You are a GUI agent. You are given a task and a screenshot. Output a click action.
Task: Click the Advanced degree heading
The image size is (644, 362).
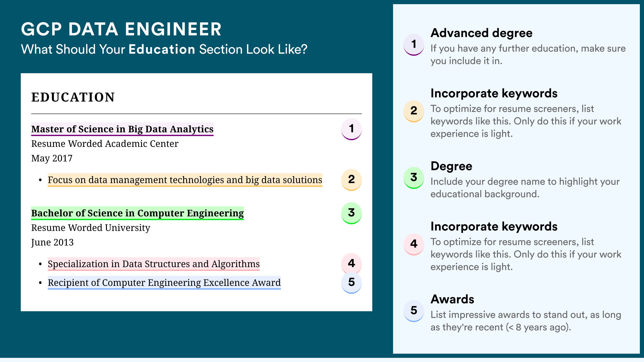(482, 33)
